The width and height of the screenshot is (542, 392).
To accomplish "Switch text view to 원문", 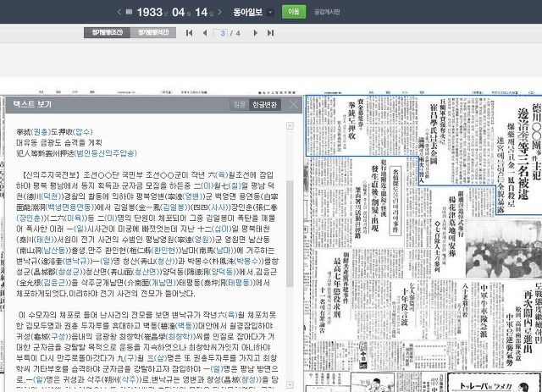I will pyautogui.click(x=239, y=104).
